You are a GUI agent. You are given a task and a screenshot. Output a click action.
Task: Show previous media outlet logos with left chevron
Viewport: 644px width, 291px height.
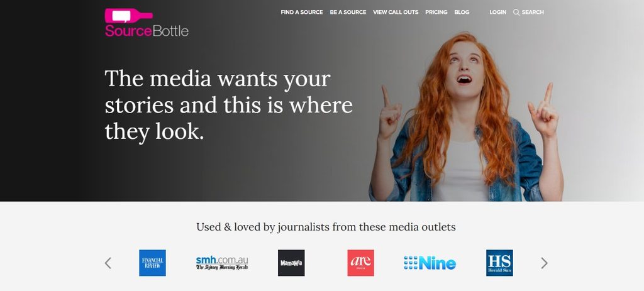[108, 263]
